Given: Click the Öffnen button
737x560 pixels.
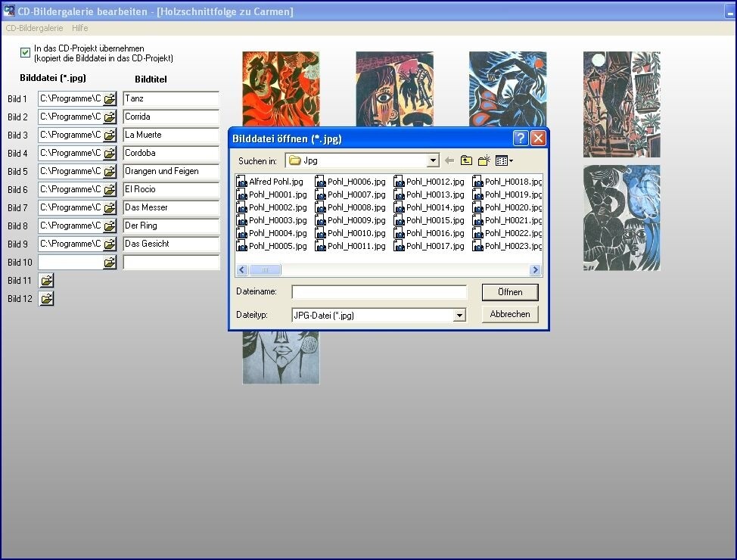Looking at the screenshot, I should pos(510,292).
